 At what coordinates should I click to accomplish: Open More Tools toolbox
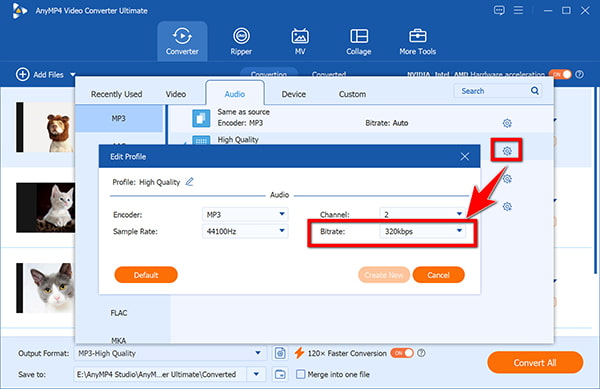point(417,41)
